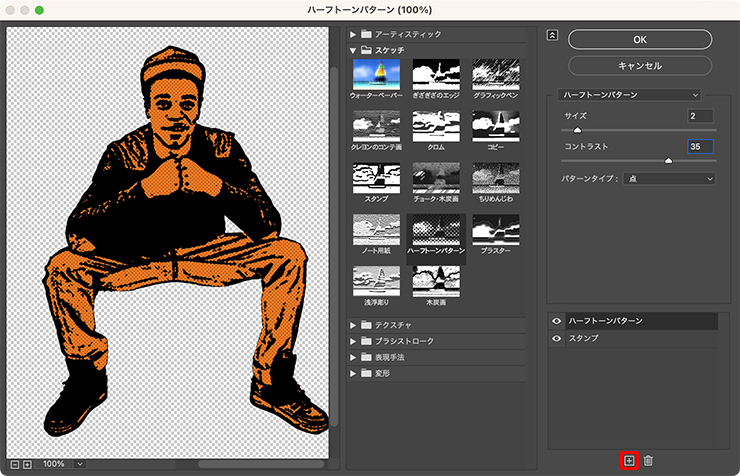Click the コントラスト slider handle
The height and width of the screenshot is (476, 740).
(x=668, y=160)
